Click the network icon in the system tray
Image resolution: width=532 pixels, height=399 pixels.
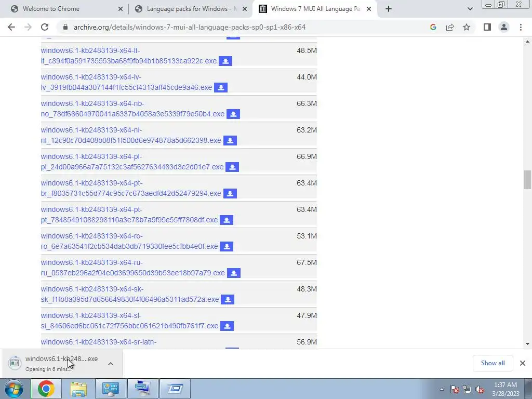[467, 389]
